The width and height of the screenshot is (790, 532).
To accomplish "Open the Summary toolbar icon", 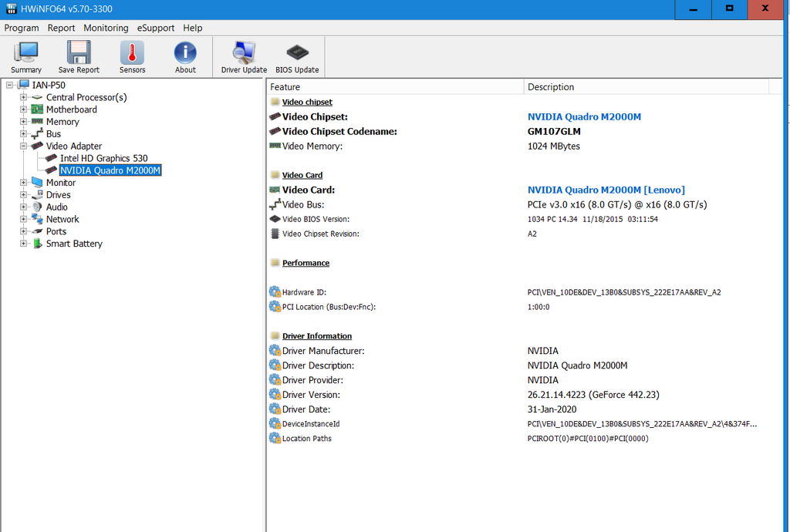I will 26,53.
